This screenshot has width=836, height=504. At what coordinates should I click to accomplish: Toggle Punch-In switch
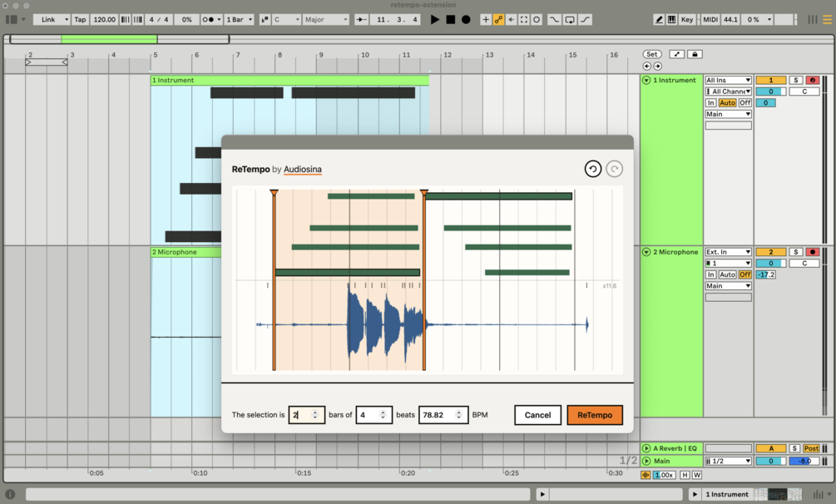coord(555,20)
